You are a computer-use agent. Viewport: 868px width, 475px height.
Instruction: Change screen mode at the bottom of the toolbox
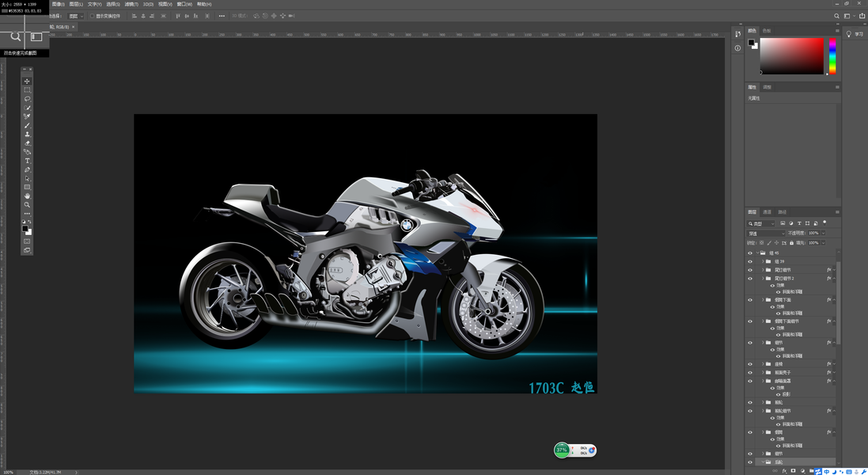pos(27,250)
